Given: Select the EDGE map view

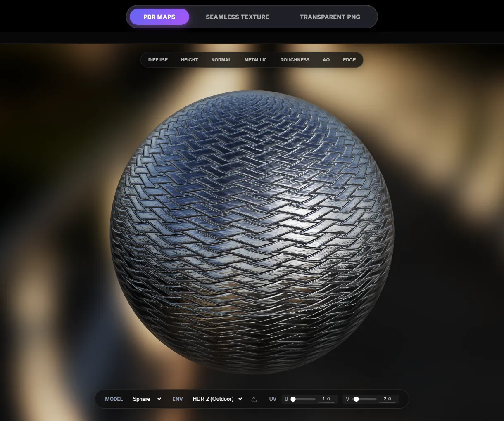Looking at the screenshot, I should point(349,60).
